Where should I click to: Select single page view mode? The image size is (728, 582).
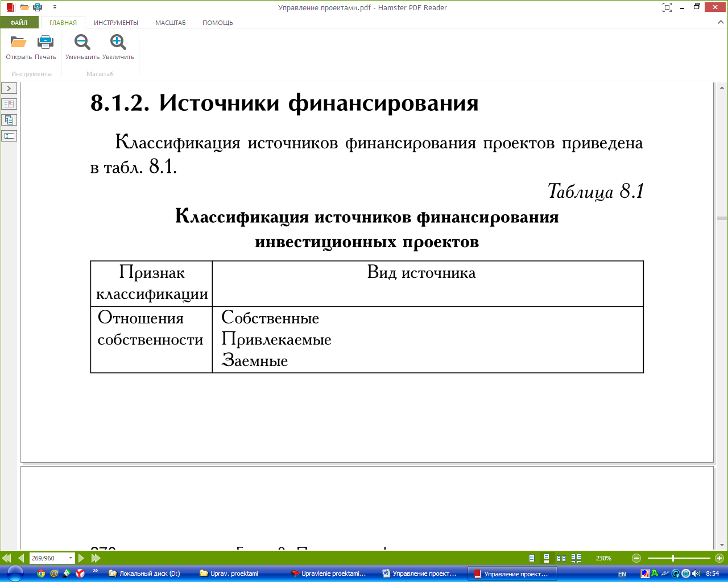[532, 558]
